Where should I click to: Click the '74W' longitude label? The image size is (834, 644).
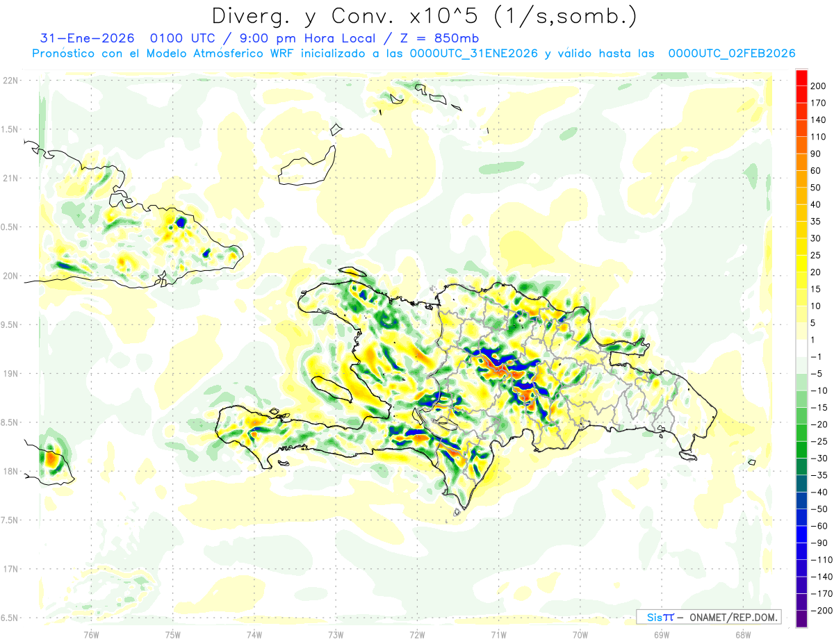pyautogui.click(x=254, y=634)
